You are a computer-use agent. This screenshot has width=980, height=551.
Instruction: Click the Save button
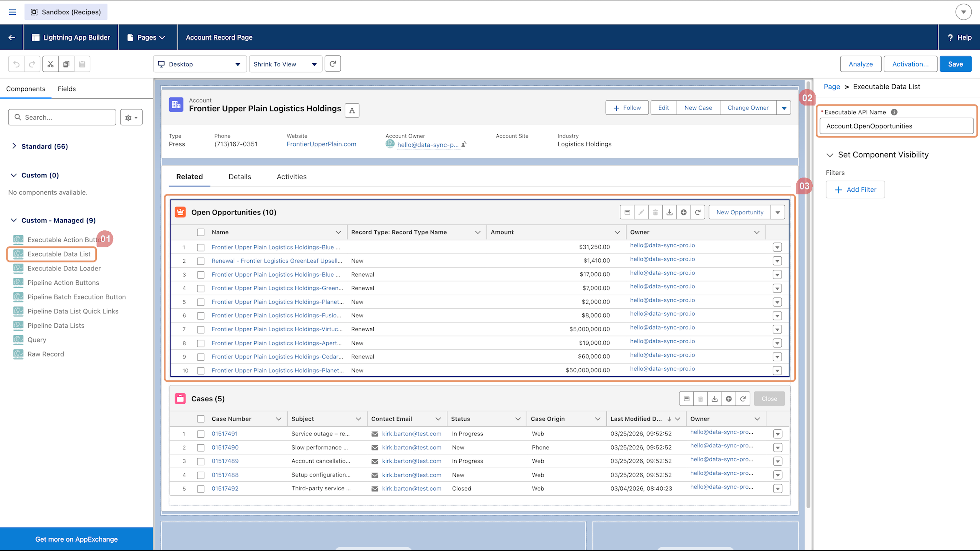(x=955, y=64)
